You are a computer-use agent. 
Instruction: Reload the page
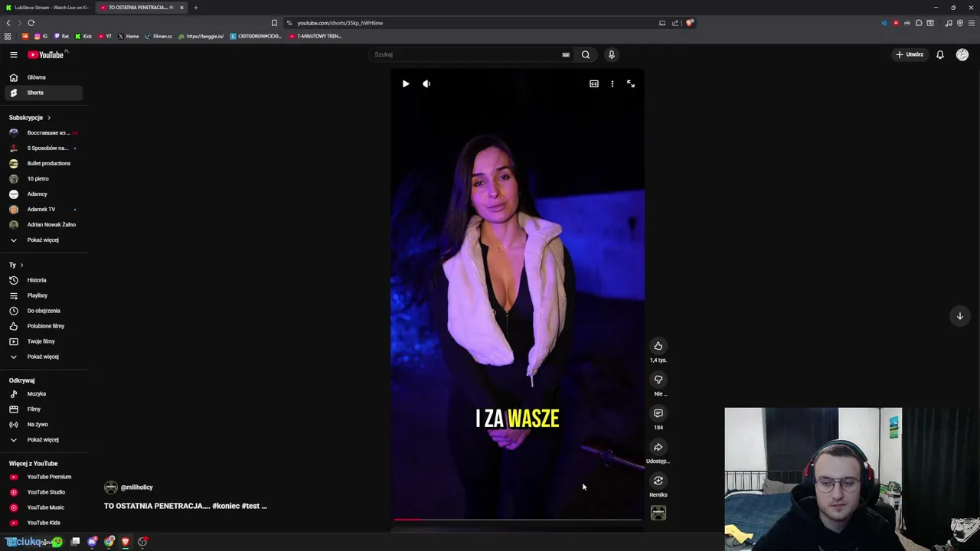coord(31,23)
